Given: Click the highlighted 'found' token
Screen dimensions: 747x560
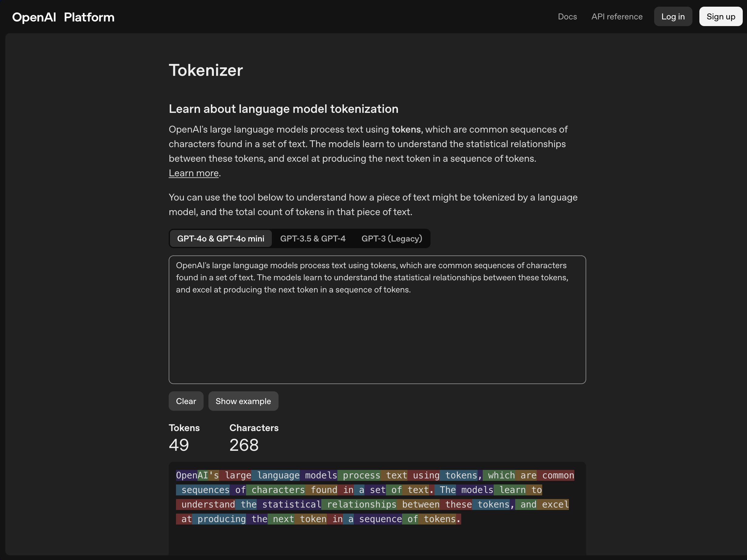Looking at the screenshot, I should 322,490.
